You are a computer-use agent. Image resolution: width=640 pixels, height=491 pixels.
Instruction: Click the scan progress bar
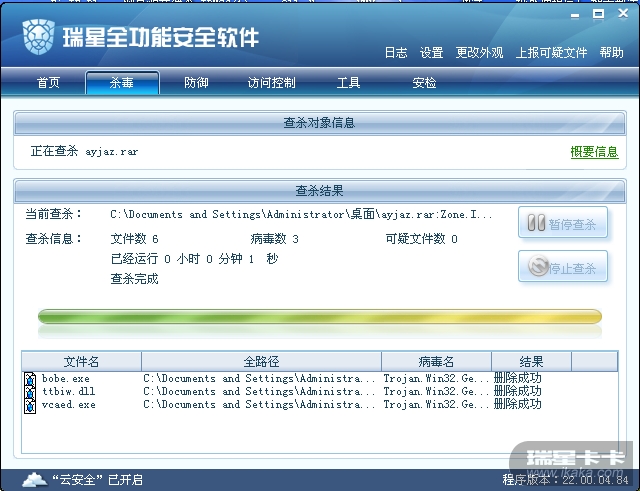pos(320,316)
